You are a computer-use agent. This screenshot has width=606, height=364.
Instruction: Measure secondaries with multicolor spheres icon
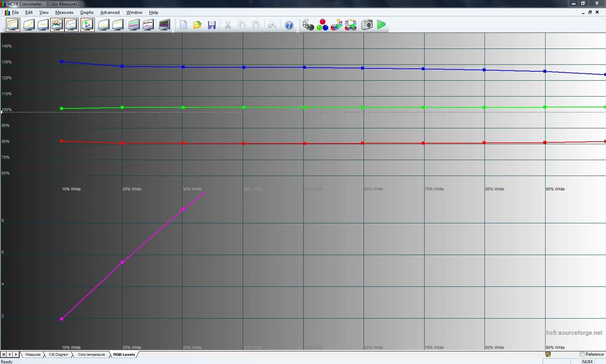click(336, 25)
